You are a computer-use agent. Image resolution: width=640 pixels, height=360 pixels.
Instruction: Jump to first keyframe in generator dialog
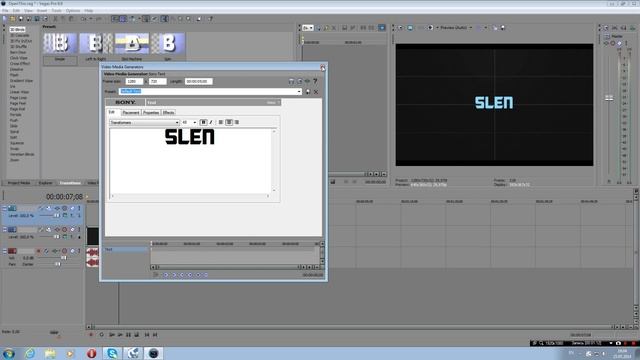(x=166, y=275)
